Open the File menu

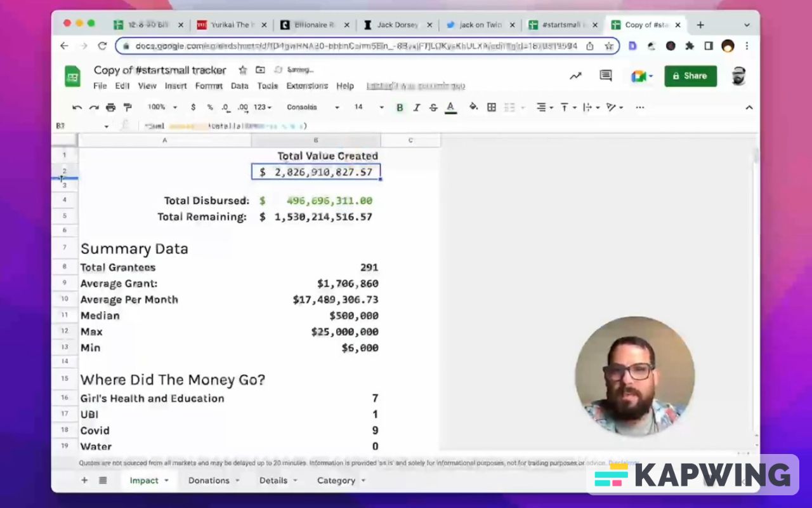point(100,86)
